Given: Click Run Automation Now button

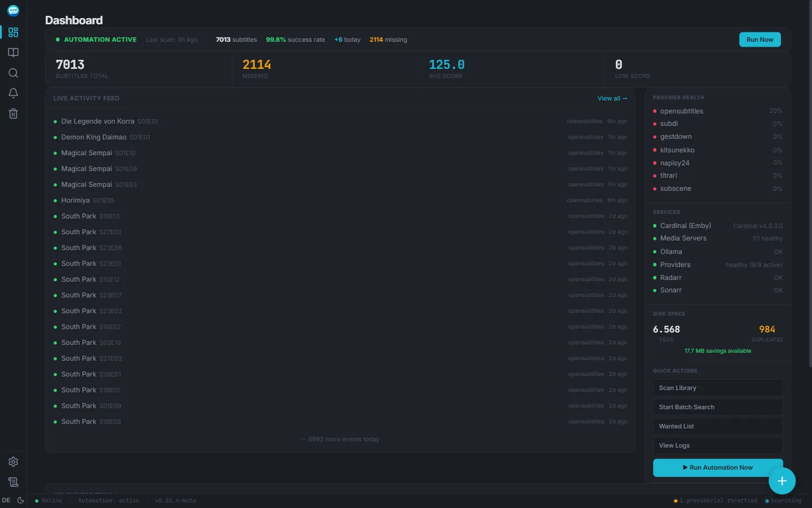Looking at the screenshot, I should [718, 467].
